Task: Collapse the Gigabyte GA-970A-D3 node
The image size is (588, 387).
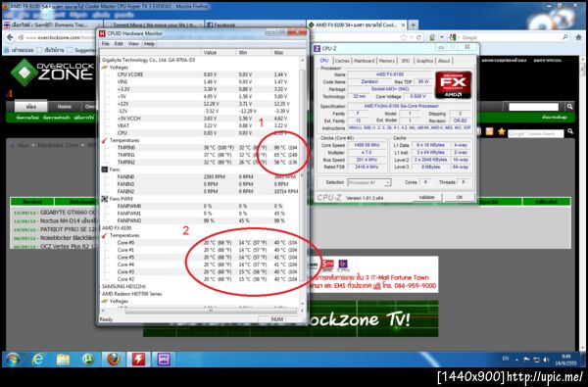Action: (148, 60)
